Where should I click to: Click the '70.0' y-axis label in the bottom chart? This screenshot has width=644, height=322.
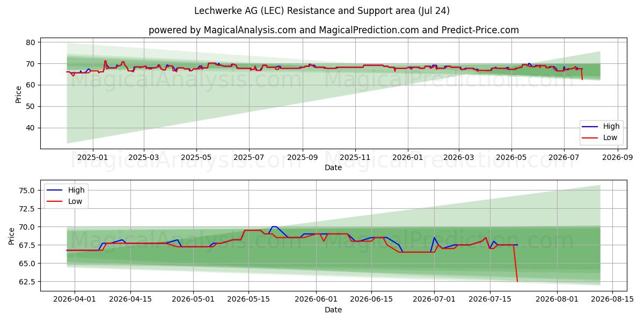(x=27, y=227)
